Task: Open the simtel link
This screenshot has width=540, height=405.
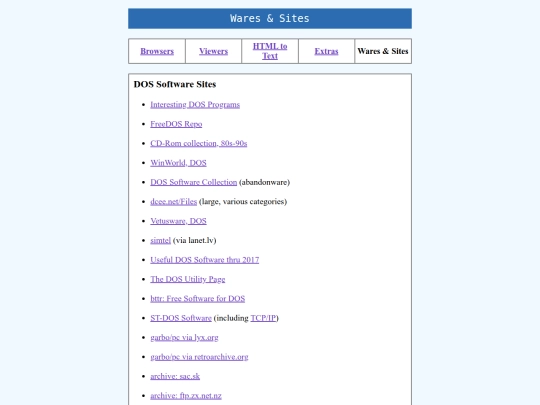Action: coord(160,240)
